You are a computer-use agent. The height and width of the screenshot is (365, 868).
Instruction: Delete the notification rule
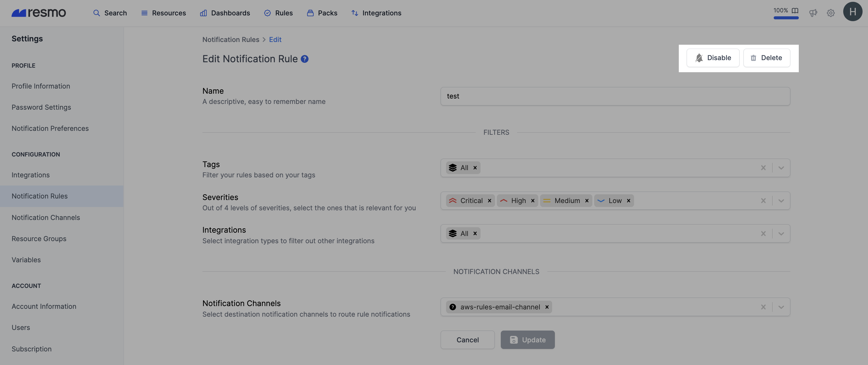coord(766,58)
